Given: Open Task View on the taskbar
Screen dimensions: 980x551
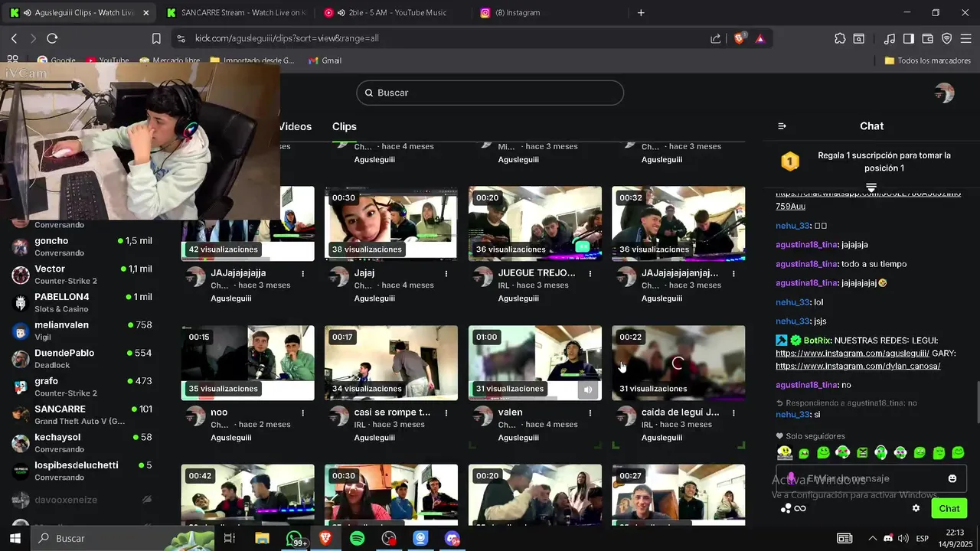Looking at the screenshot, I should 229,539.
